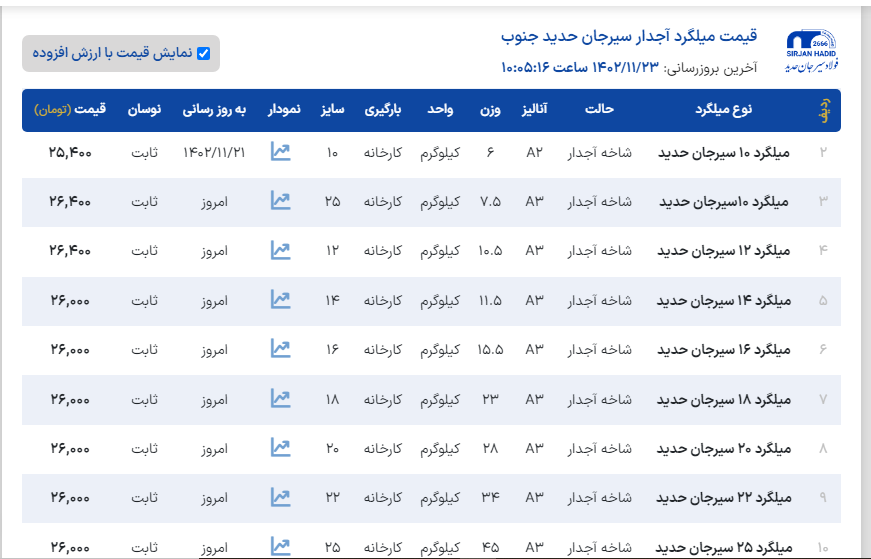Show chart for میلگرد 18 سیرجان حدید

tap(280, 399)
